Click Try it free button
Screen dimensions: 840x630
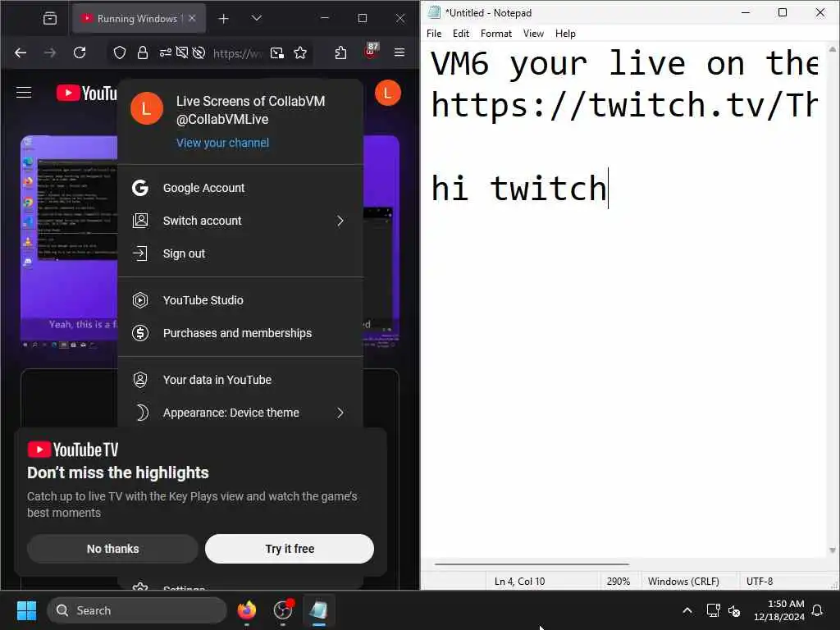[290, 549]
